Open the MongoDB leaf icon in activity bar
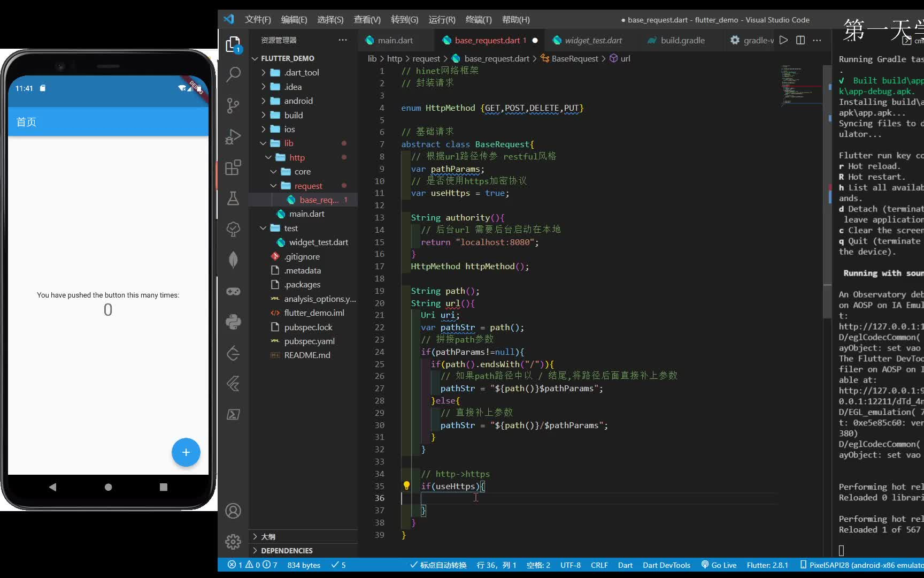924x578 pixels. 233,260
